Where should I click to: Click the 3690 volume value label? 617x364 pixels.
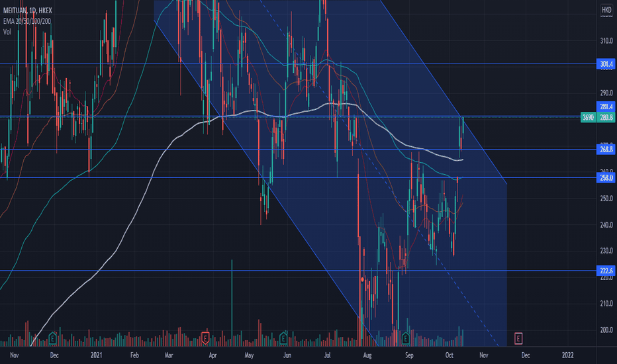tap(589, 117)
